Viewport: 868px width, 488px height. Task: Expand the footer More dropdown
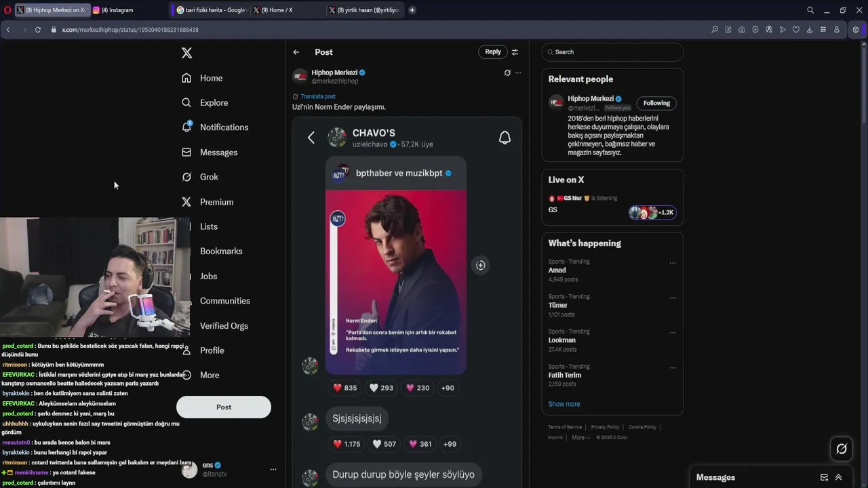point(580,438)
